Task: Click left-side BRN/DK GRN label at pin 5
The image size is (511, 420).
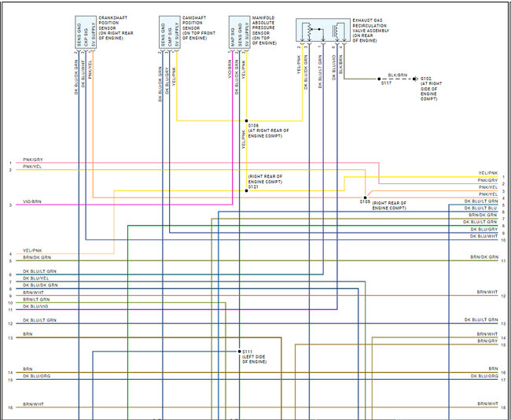Action: coord(37,257)
